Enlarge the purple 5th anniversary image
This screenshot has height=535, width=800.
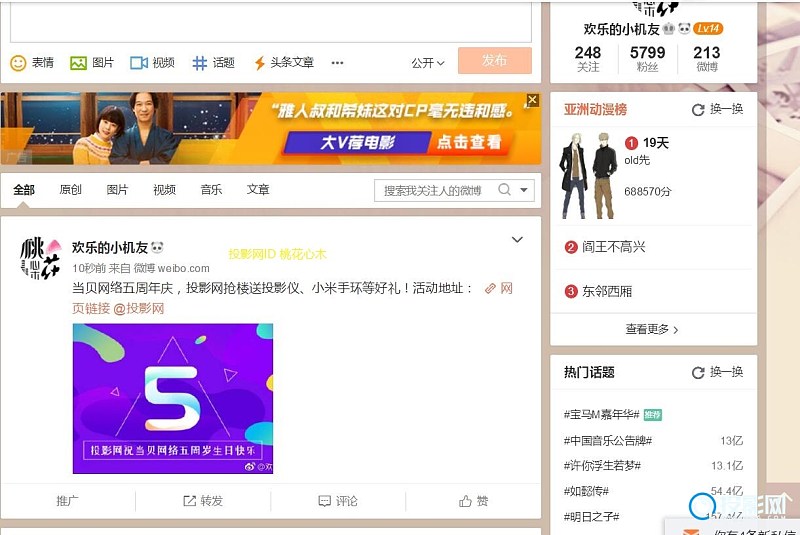coord(173,398)
